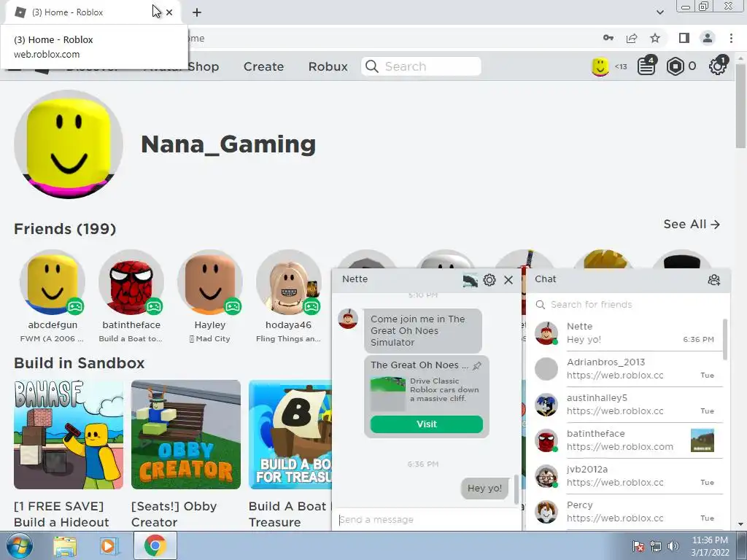The image size is (747, 560).
Task: Click the Nana_Gaming username heading
Action: pos(228,144)
